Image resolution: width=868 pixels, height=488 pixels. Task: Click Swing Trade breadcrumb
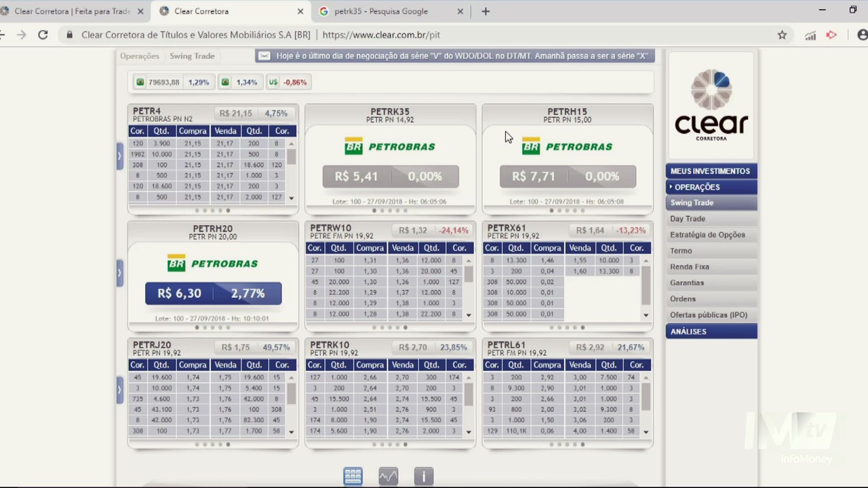192,56
